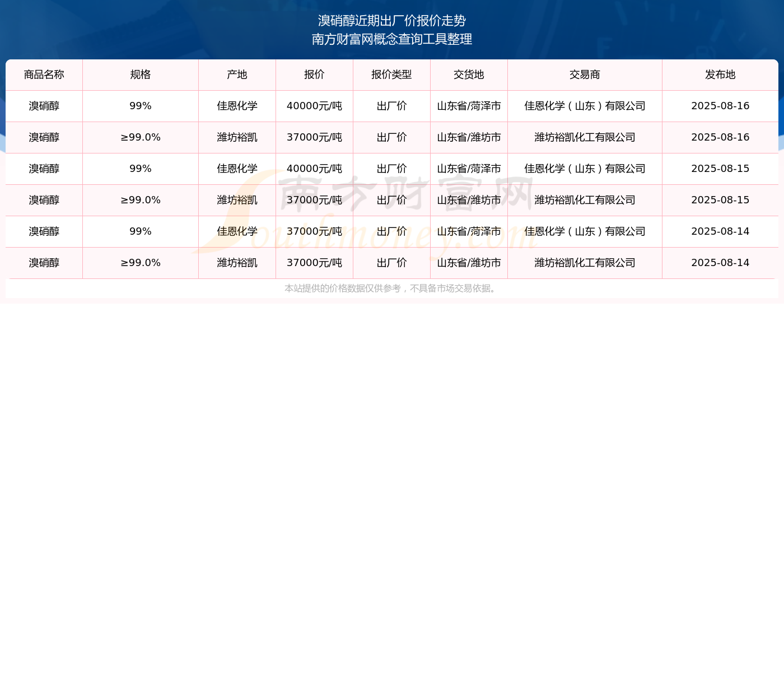Click 山东省/菏泽市 in the 2025-08-16 row
Image resolution: width=784 pixels, height=675 pixels.
click(x=469, y=106)
